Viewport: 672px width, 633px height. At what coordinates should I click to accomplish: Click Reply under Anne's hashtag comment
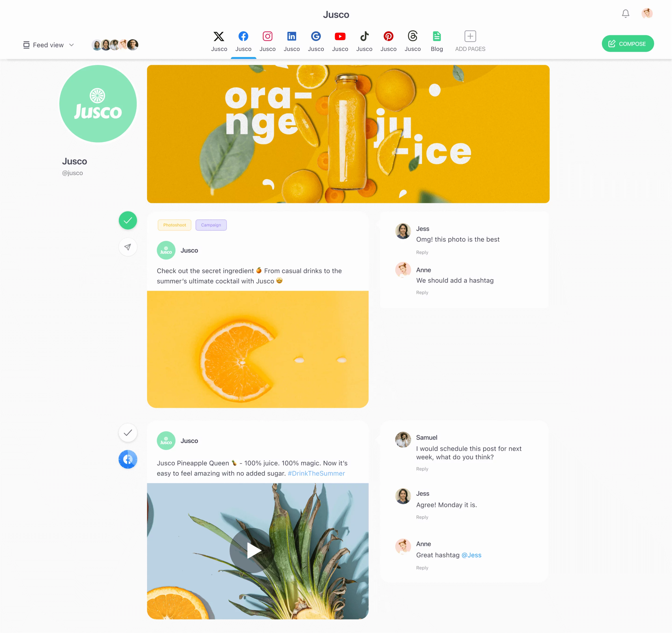click(422, 292)
